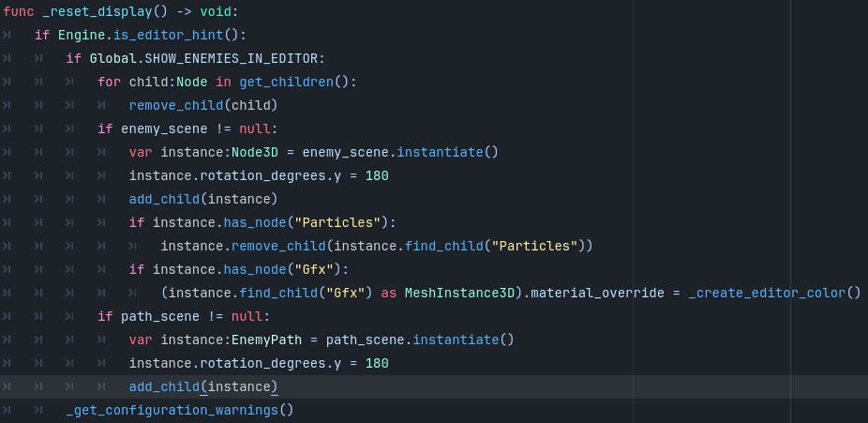868x423 pixels.
Task: Click Node3D type in var instance line
Action: pos(255,152)
